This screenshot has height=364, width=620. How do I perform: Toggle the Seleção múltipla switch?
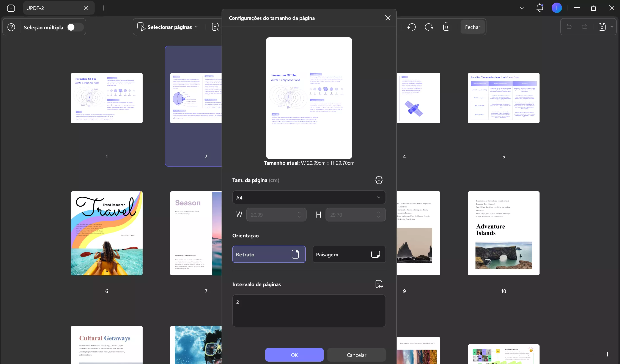click(x=75, y=27)
